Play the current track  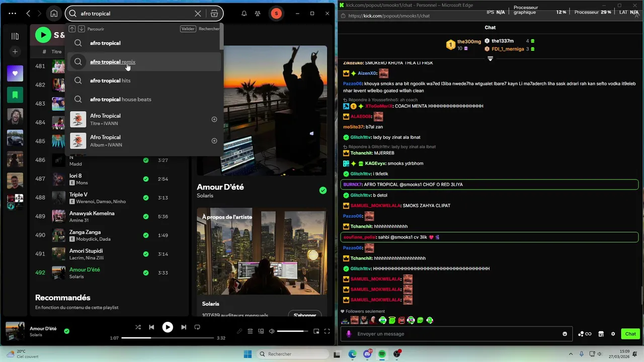click(x=168, y=327)
